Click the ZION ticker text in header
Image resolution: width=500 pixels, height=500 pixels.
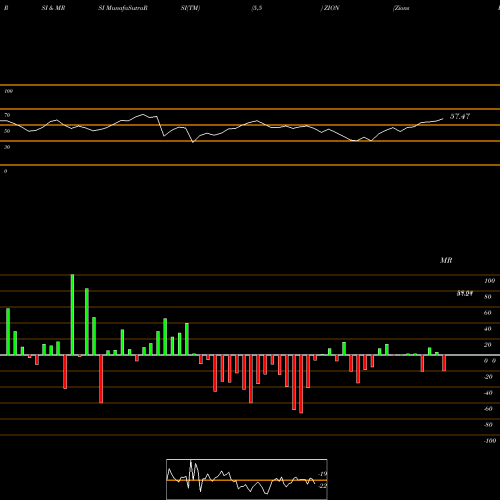pyautogui.click(x=331, y=8)
